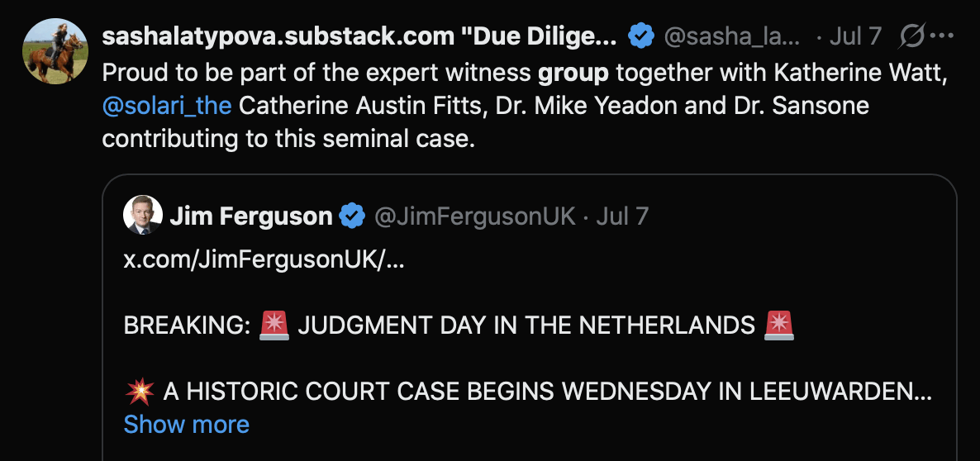Click the blue verified badge beside sashalatypova.substack.com

click(x=640, y=37)
